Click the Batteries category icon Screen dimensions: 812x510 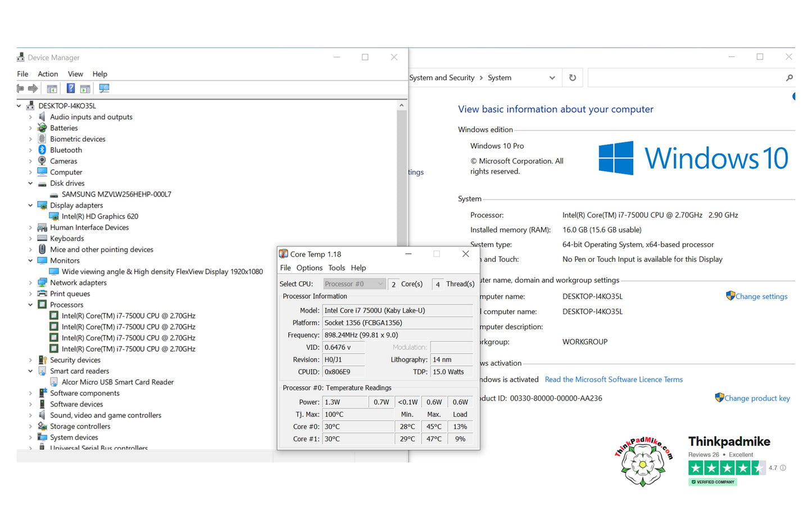click(42, 128)
